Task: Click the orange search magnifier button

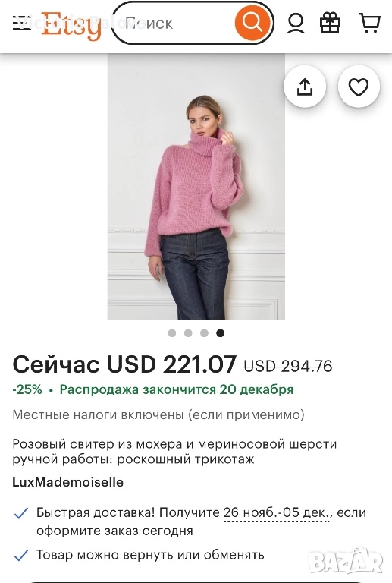Action: point(252,23)
